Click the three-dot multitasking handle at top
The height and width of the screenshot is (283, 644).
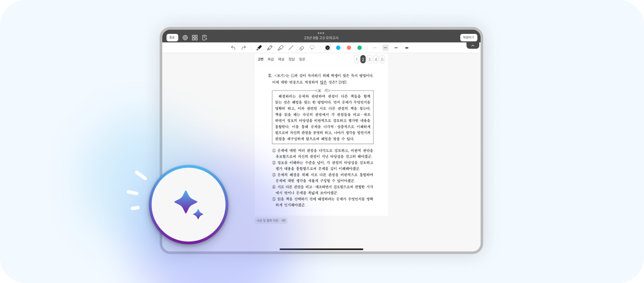point(321,33)
